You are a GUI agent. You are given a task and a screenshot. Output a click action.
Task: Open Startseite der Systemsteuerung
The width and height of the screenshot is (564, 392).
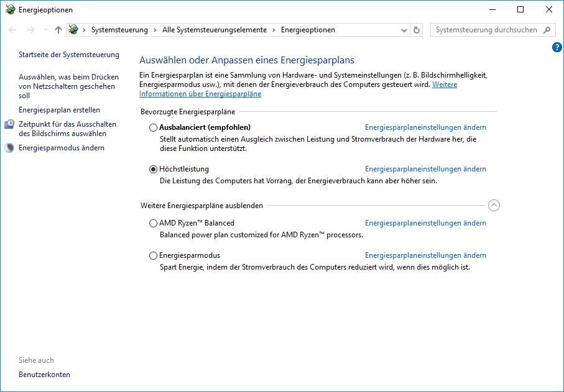[69, 55]
